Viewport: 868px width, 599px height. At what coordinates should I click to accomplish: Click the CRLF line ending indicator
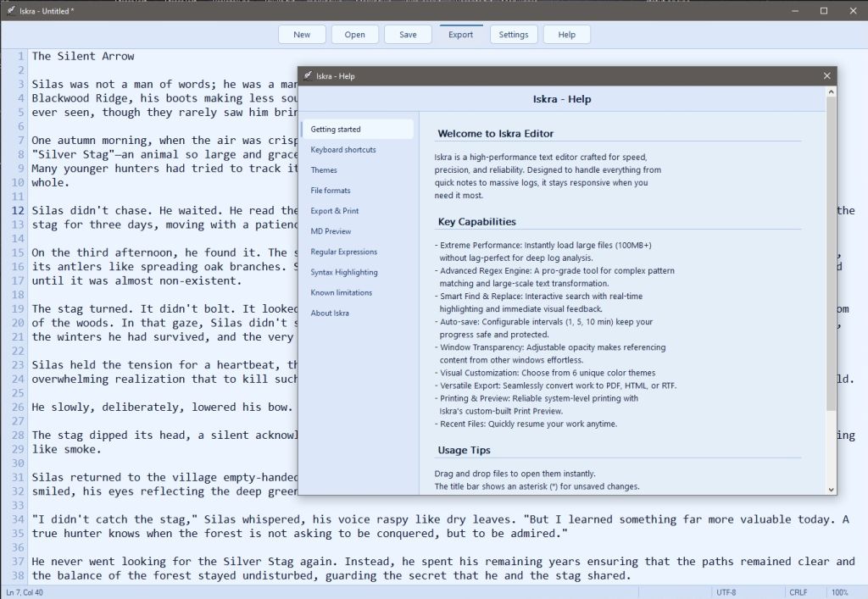click(798, 592)
